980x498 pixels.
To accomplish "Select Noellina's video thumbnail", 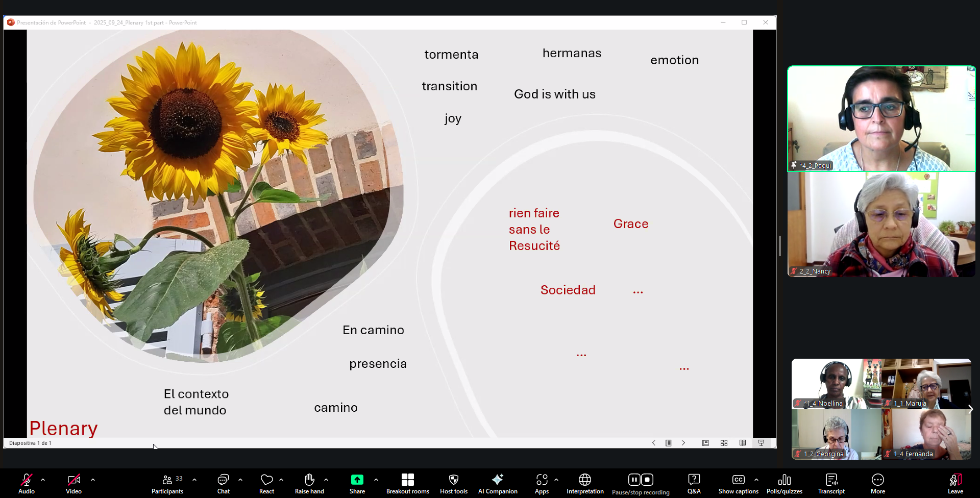I will tap(836, 384).
